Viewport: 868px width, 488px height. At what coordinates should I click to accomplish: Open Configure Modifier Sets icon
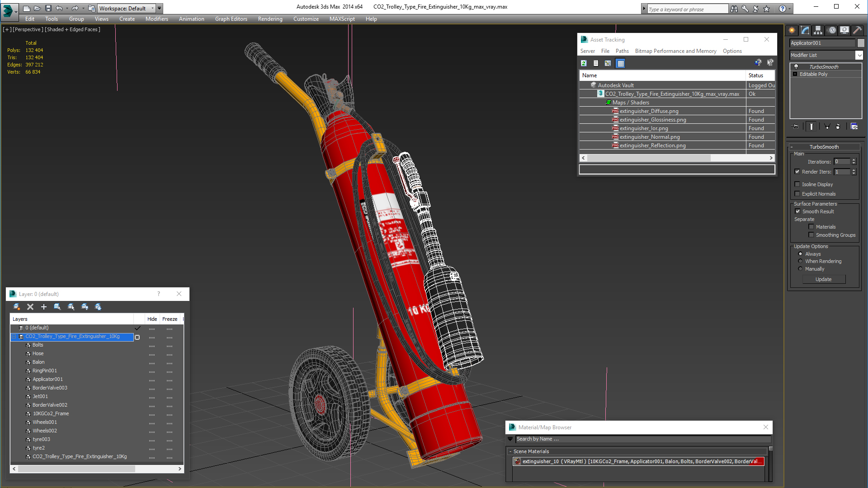854,127
